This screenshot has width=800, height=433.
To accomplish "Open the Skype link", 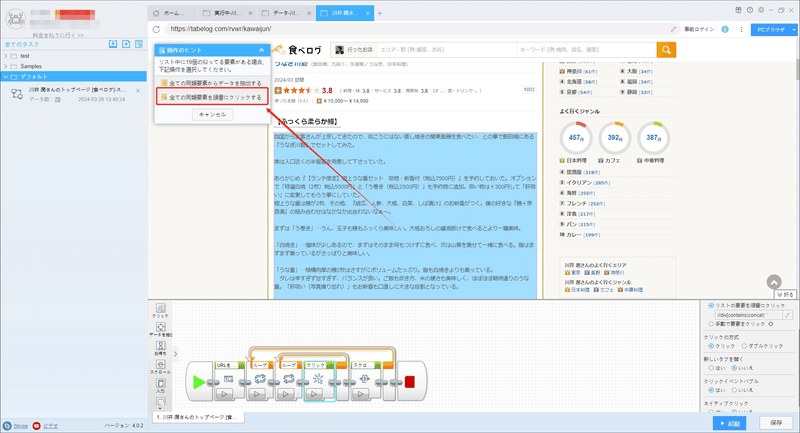I will click(20, 426).
